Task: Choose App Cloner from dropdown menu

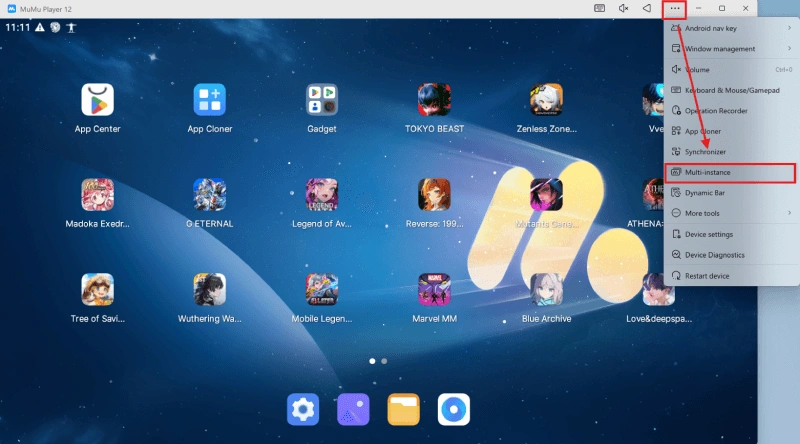Action: coord(732,131)
